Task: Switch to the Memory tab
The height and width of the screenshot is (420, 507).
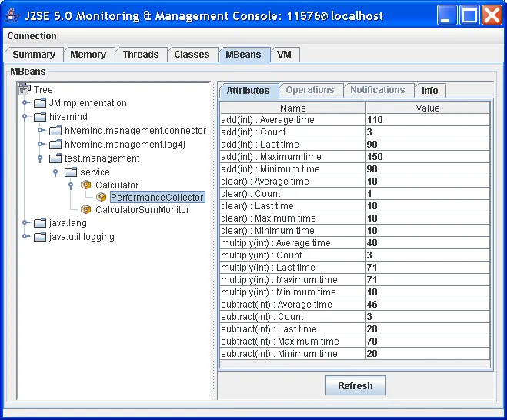Action: pos(88,55)
